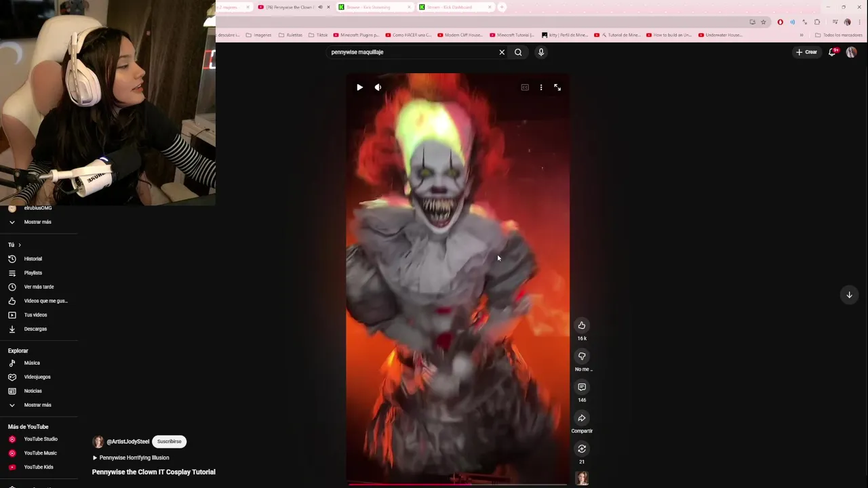Close the Kick Dashboard tab
This screenshot has height=488, width=868.
click(490, 7)
